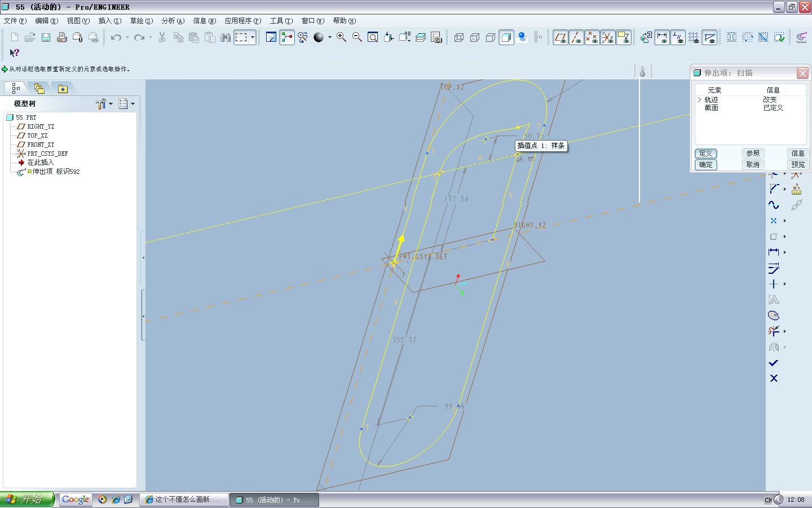Click the What's This help pointer
This screenshot has height=508, width=812.
pos(15,53)
